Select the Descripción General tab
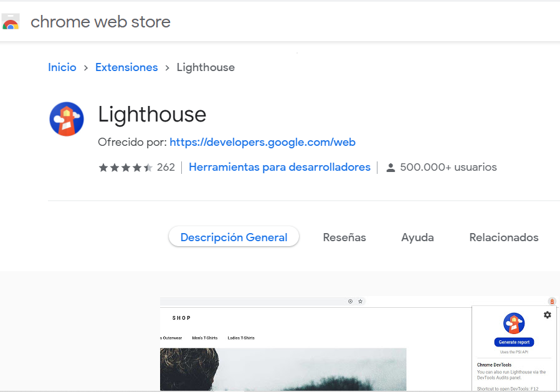The height and width of the screenshot is (392, 560). point(234,237)
